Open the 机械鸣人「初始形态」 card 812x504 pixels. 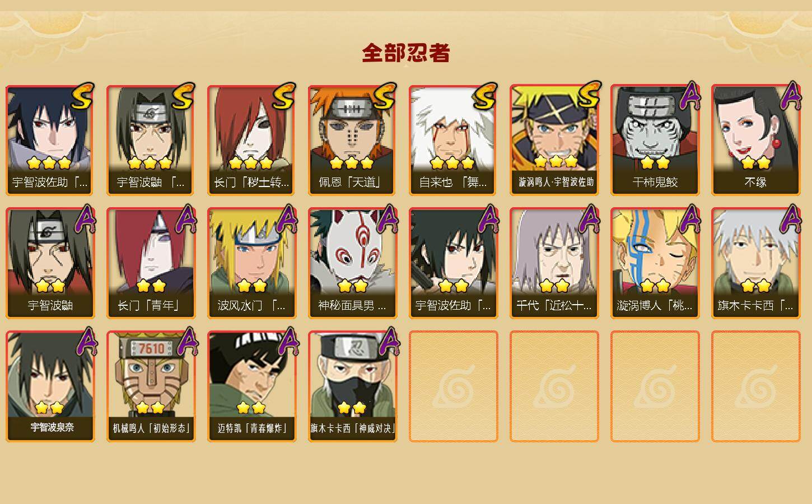151,386
